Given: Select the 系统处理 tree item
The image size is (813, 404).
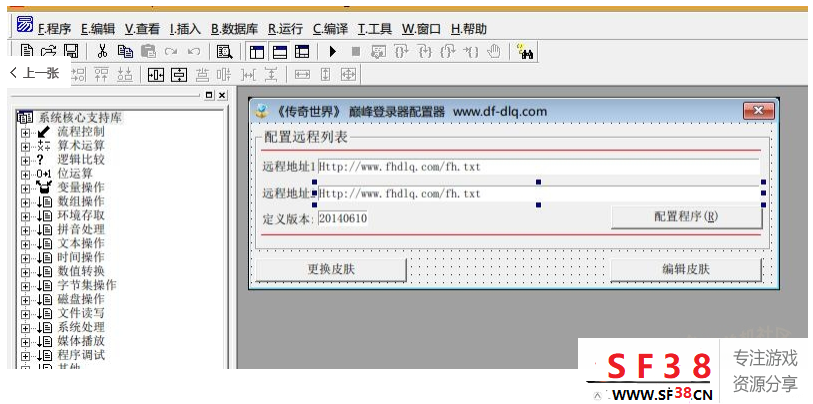Looking at the screenshot, I should (x=81, y=327).
